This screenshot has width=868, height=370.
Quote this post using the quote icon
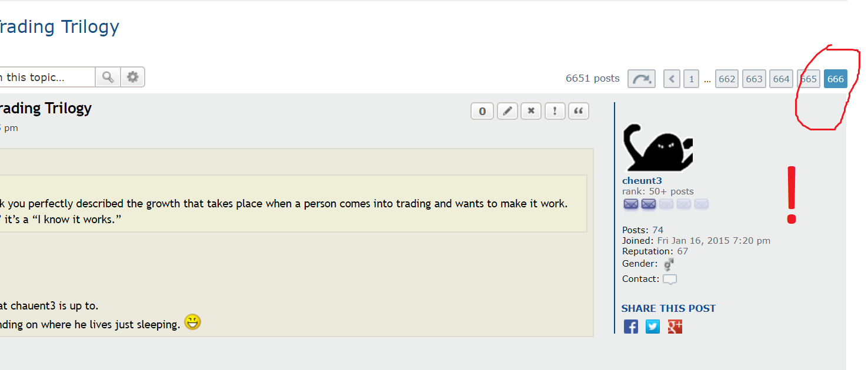click(x=579, y=111)
